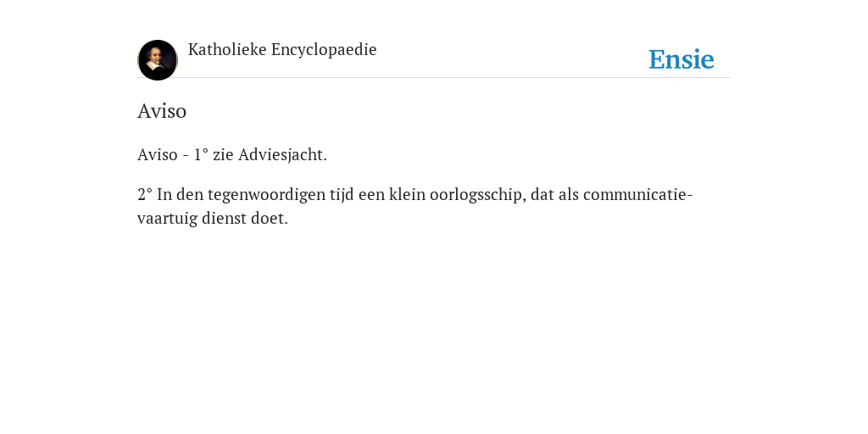Click the 1° marker in the first paragraph
Screen dimensions: 868x434
pyautogui.click(x=201, y=155)
